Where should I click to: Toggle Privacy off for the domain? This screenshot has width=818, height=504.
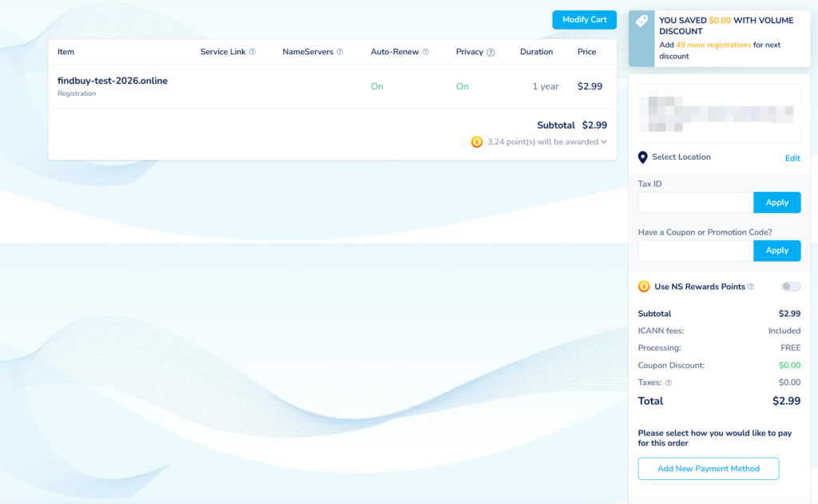pyautogui.click(x=462, y=85)
